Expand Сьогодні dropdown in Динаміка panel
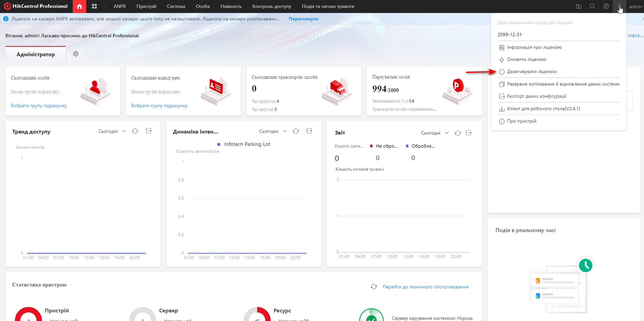 273,131
